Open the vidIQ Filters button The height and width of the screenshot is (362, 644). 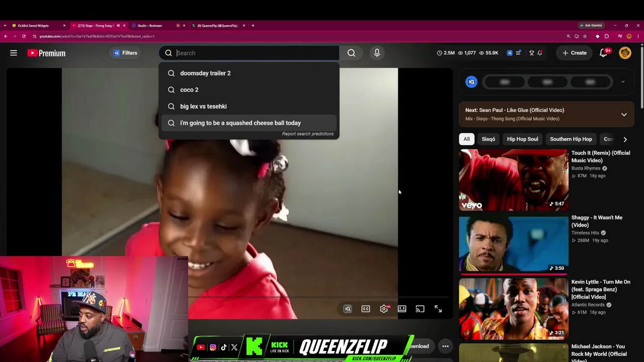(x=125, y=53)
